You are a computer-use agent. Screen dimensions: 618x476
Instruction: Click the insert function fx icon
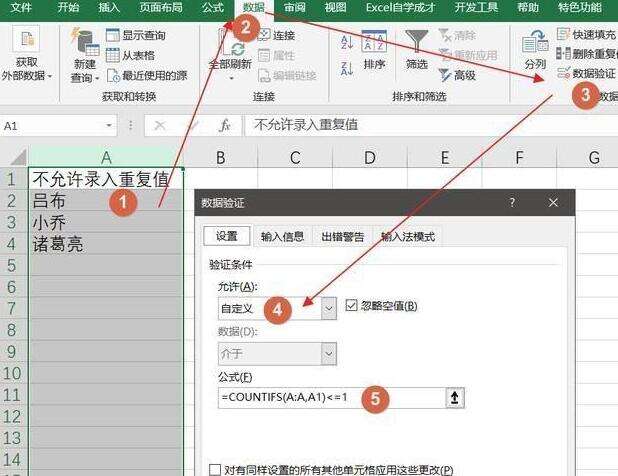[225, 126]
